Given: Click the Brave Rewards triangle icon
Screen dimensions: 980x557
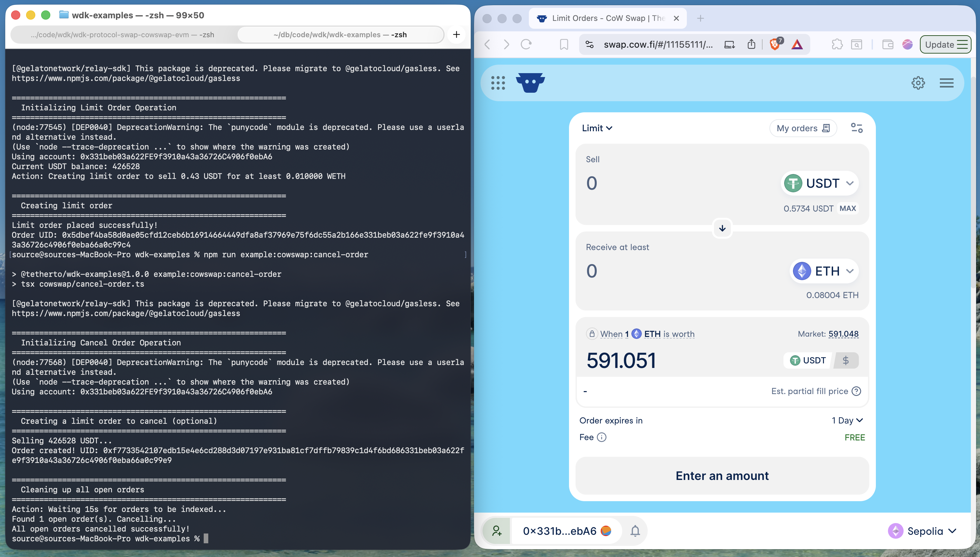Looking at the screenshot, I should click(x=797, y=44).
